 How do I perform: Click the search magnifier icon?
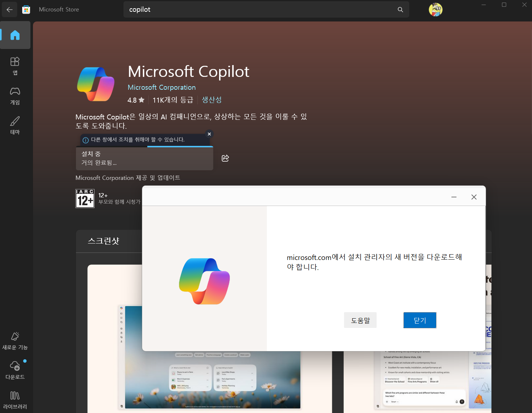(x=400, y=10)
